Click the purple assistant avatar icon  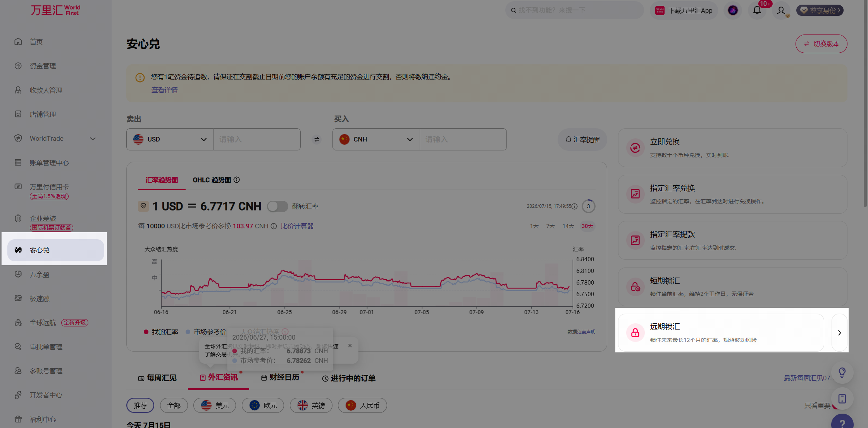pos(733,10)
